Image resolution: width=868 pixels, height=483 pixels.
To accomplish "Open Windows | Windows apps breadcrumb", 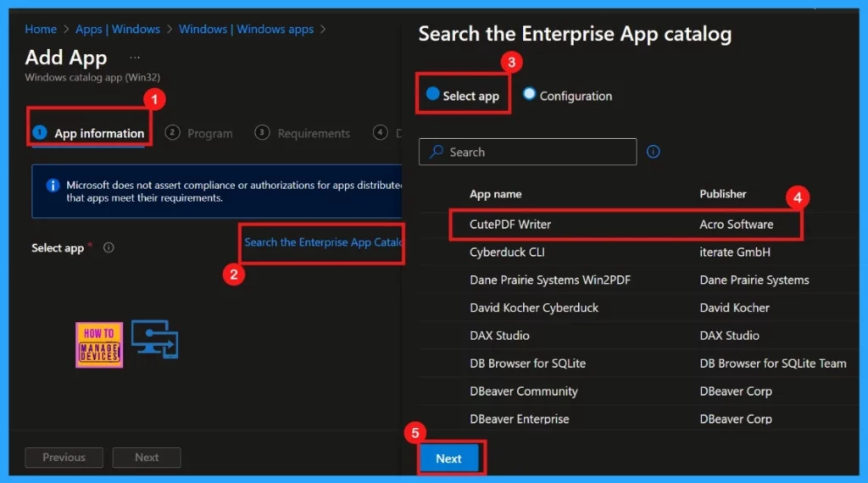I will click(246, 30).
